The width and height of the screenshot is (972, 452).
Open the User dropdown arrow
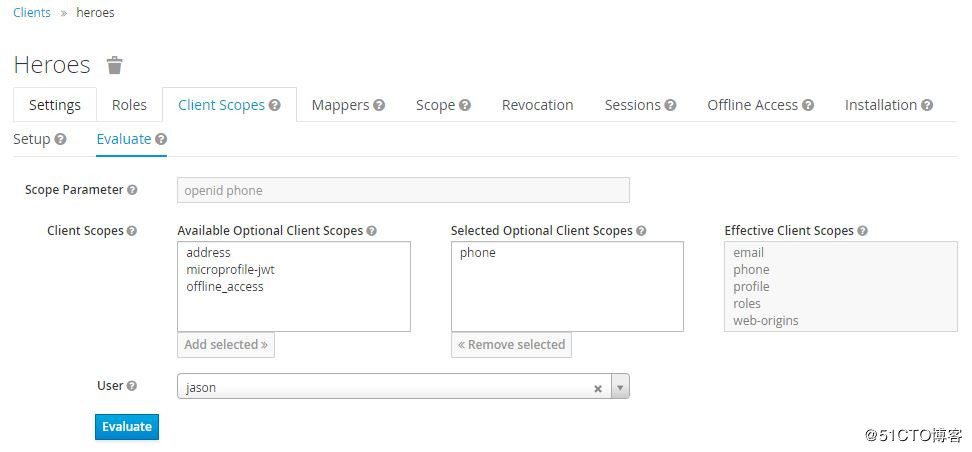click(x=620, y=387)
